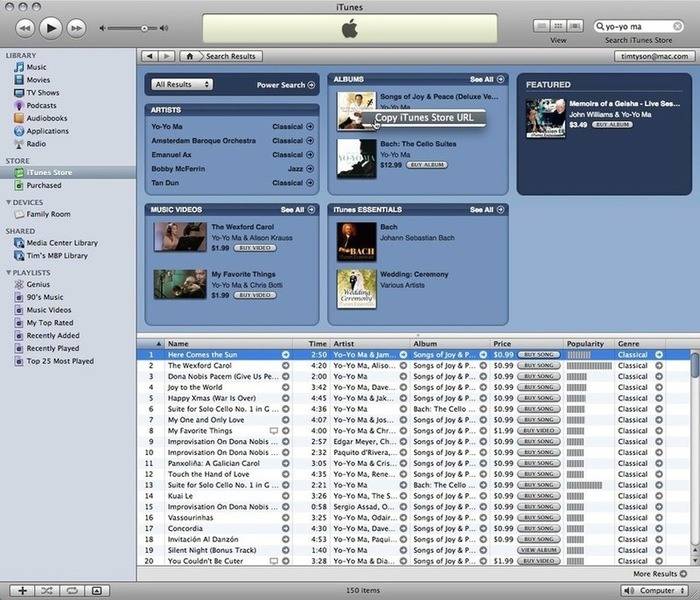700x600 pixels.
Task: Buy album Bach: The Cello Suites
Action: 427,165
